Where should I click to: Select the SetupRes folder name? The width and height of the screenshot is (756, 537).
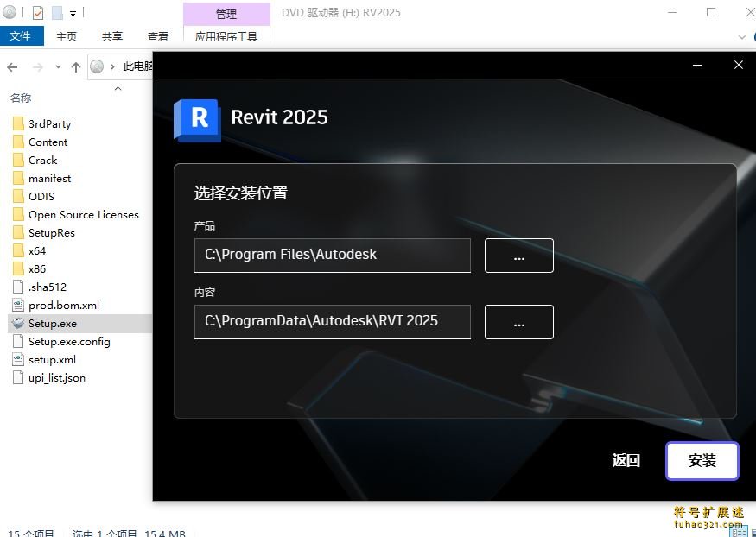(52, 233)
